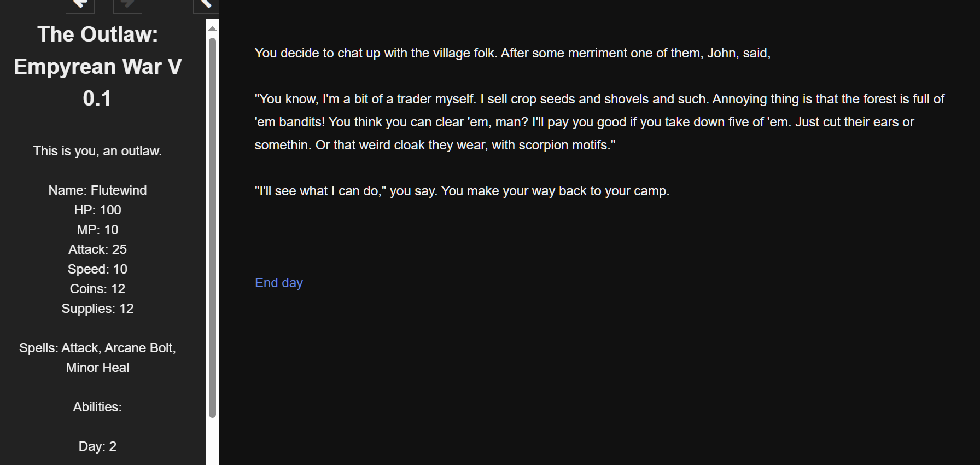Image resolution: width=980 pixels, height=465 pixels.
Task: Click the "I'll see what I can do" line
Action: pos(462,191)
